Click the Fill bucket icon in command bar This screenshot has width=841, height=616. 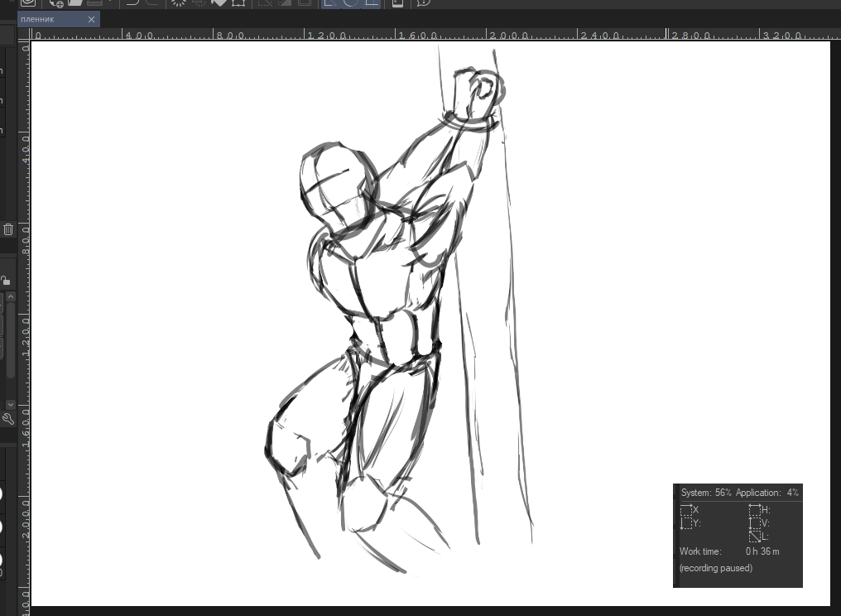pyautogui.click(x=219, y=2)
